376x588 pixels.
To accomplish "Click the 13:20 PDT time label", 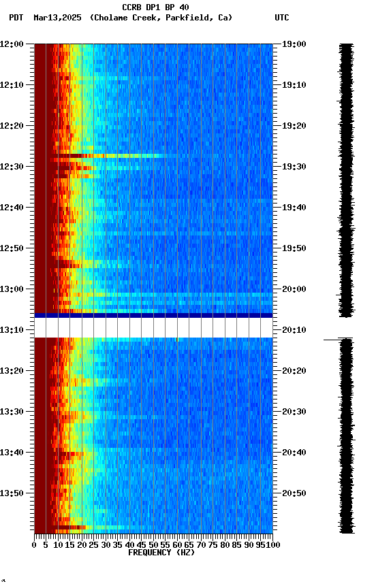I will tap(12, 371).
